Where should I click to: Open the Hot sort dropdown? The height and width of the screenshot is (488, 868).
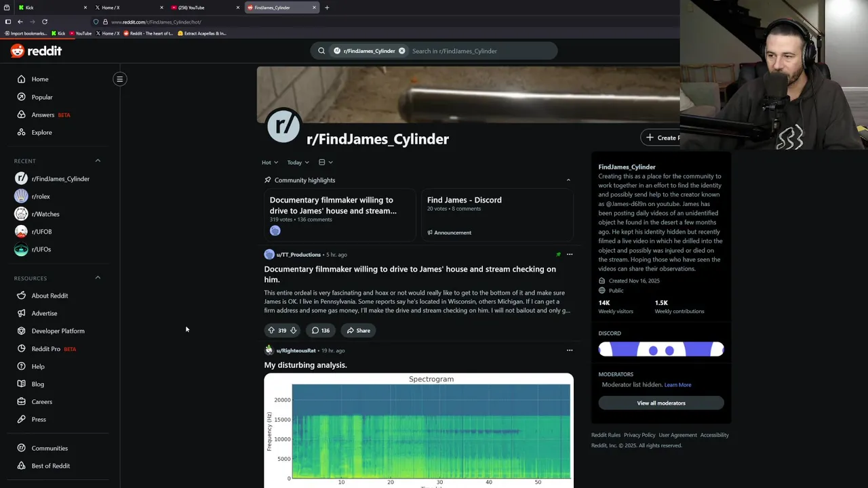[x=270, y=163]
